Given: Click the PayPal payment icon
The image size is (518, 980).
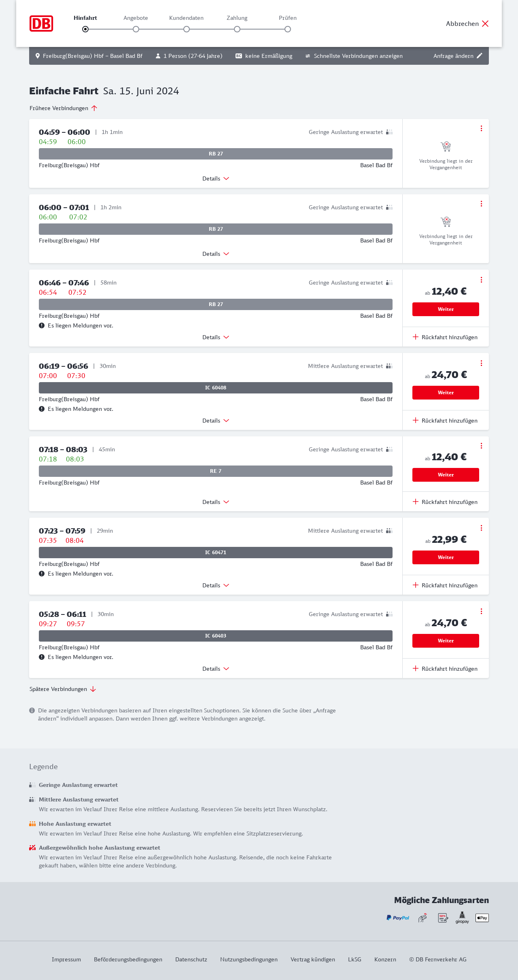Looking at the screenshot, I should click(x=398, y=918).
